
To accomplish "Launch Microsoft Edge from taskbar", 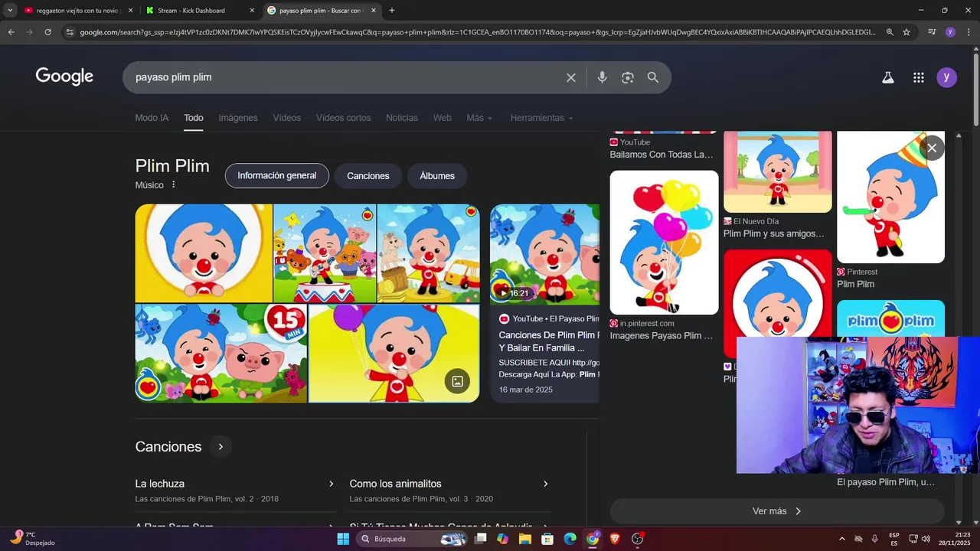I will pyautogui.click(x=570, y=539).
